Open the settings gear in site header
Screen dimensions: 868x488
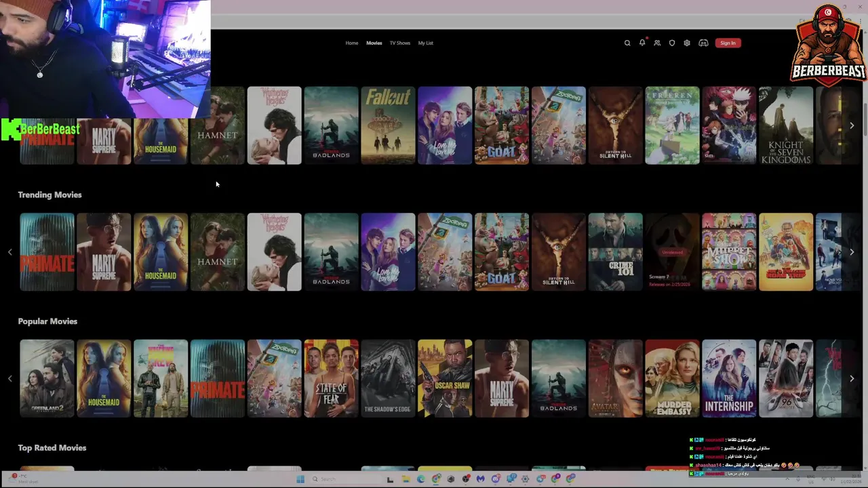coord(687,43)
